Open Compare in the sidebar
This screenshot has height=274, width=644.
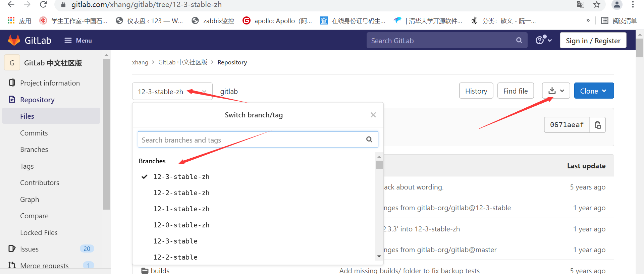[34, 216]
